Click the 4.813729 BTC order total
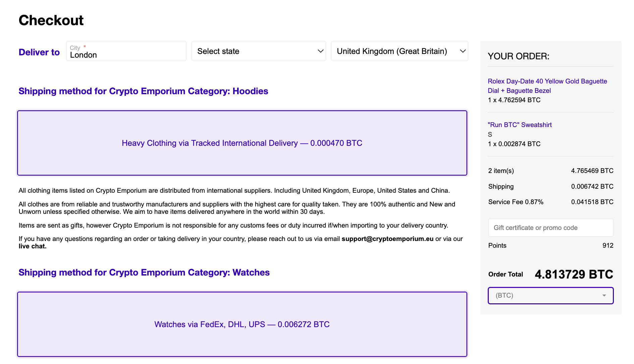The height and width of the screenshot is (364, 634). click(x=574, y=274)
